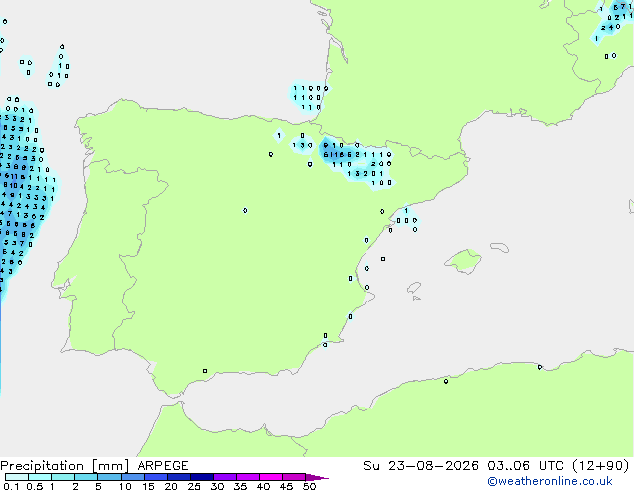Choose the magenta 40–45 mm legend swatch

pos(271,477)
